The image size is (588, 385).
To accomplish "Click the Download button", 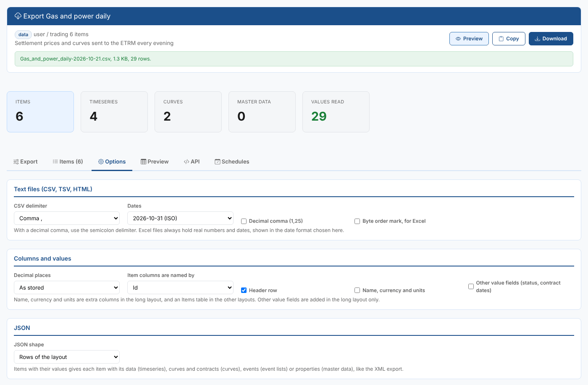I will 551,39.
